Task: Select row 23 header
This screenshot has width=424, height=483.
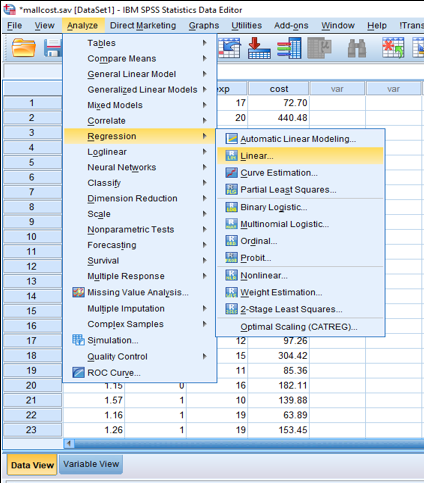Action: pyautogui.click(x=31, y=430)
